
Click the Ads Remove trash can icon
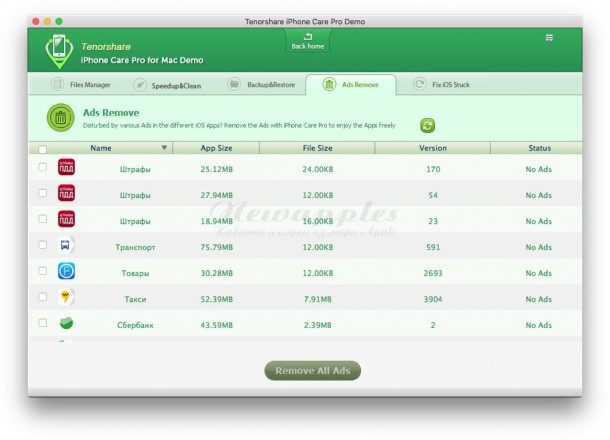(x=61, y=119)
